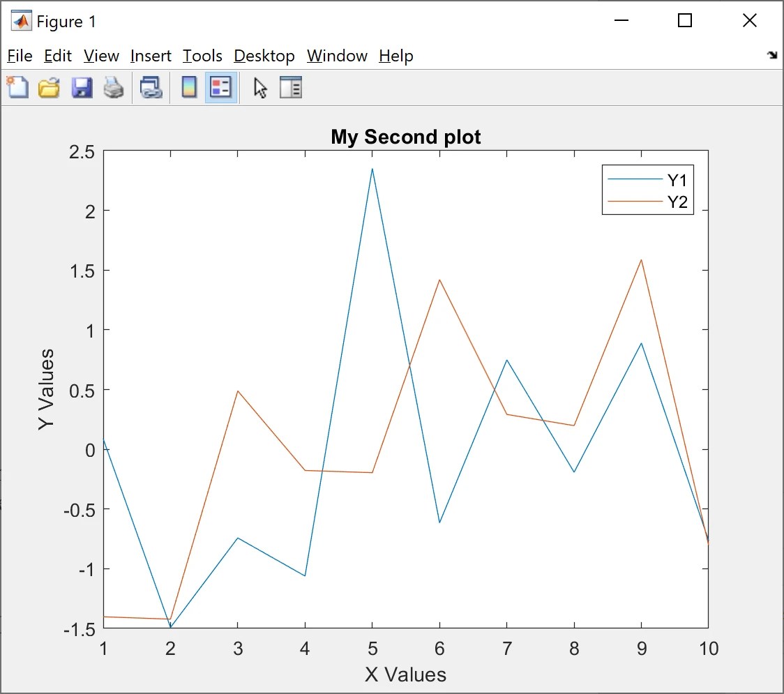Screen dimensions: 784x694
Task: Open the Tools menu
Action: pyautogui.click(x=202, y=56)
